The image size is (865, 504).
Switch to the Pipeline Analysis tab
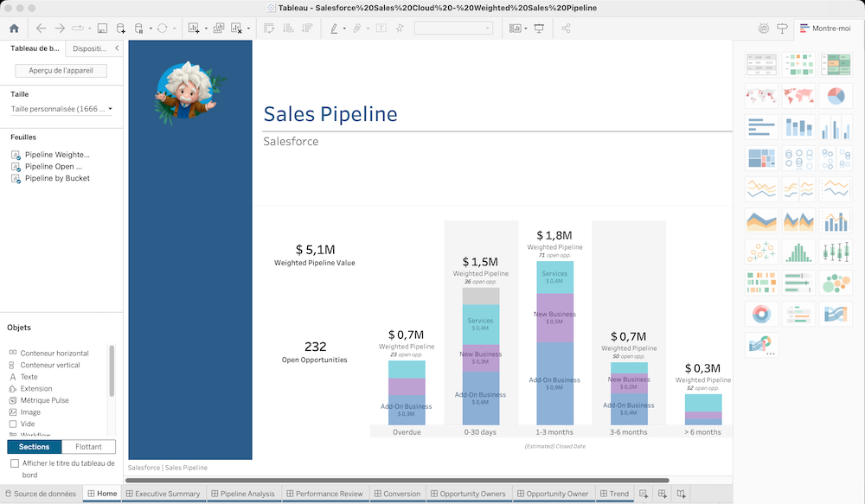coord(243,494)
